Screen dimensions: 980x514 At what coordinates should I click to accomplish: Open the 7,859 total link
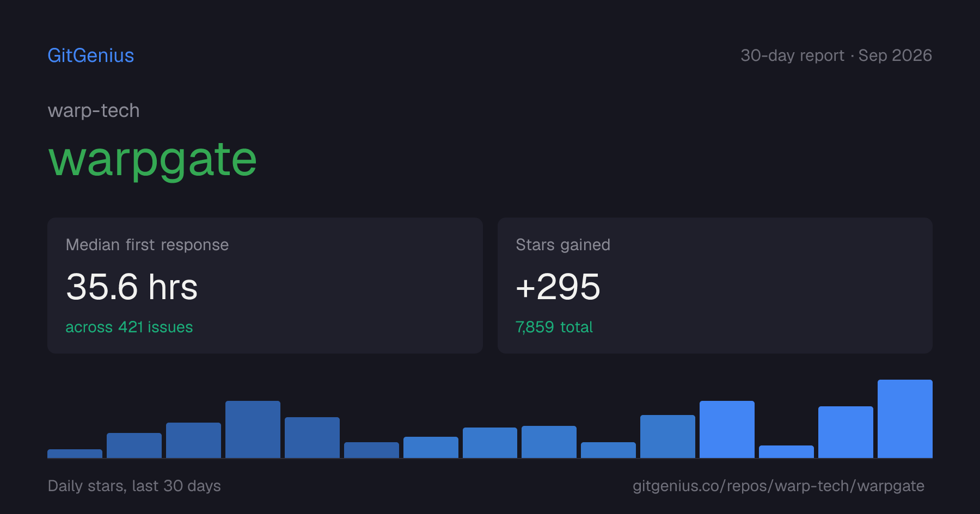(x=554, y=327)
